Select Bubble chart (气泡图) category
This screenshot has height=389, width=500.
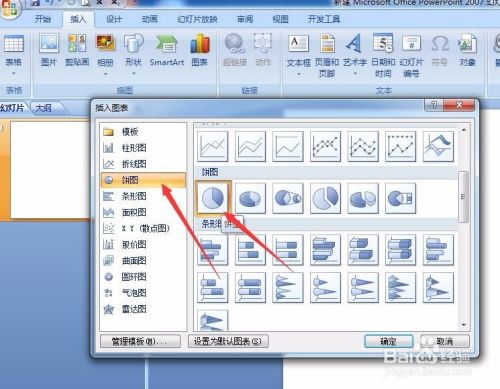pyautogui.click(x=143, y=293)
